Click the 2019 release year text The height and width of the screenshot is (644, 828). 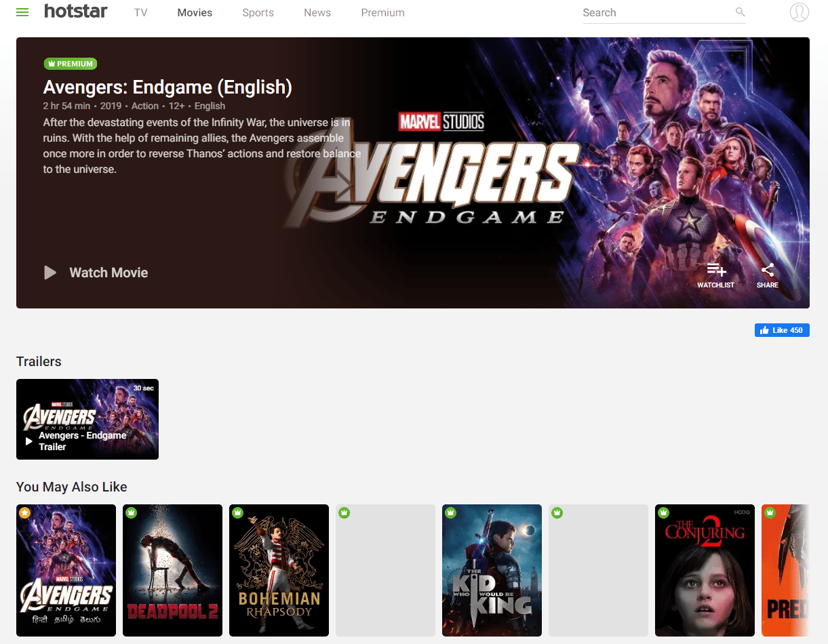[111, 106]
